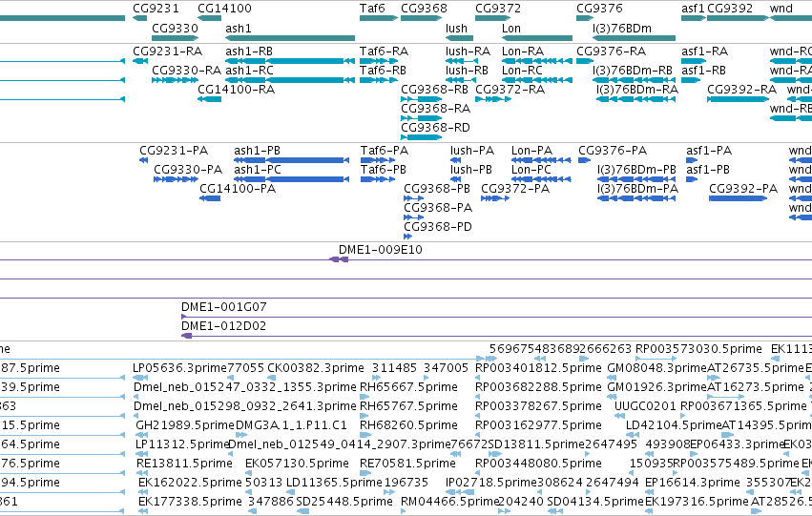The height and width of the screenshot is (516, 812).
Task: Select the blue CG9392-PA protein bar glyph
Action: pyautogui.click(x=738, y=198)
